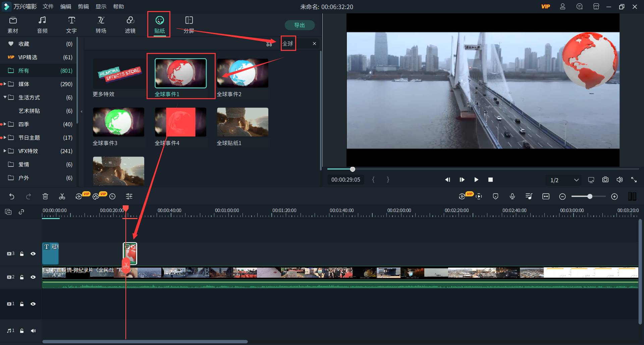Hide video track 3 with eye icon
Screen dimensions: 644x345
33,254
